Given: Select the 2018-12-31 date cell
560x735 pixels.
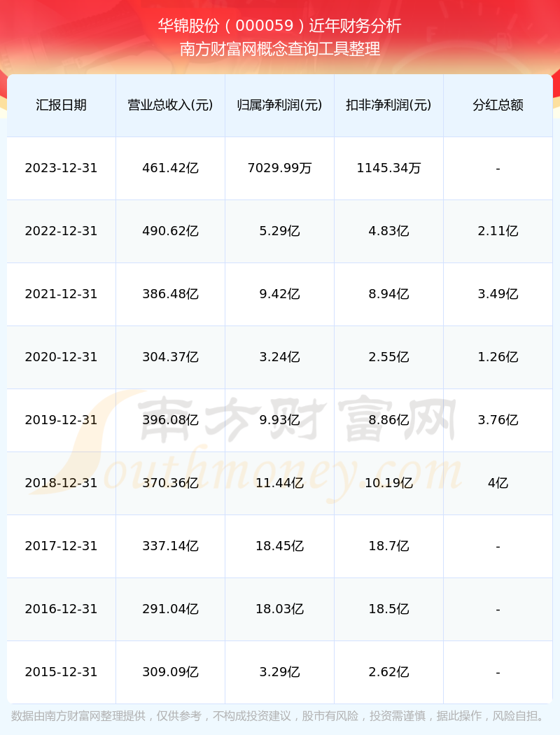Looking at the screenshot, I should coord(62,483).
